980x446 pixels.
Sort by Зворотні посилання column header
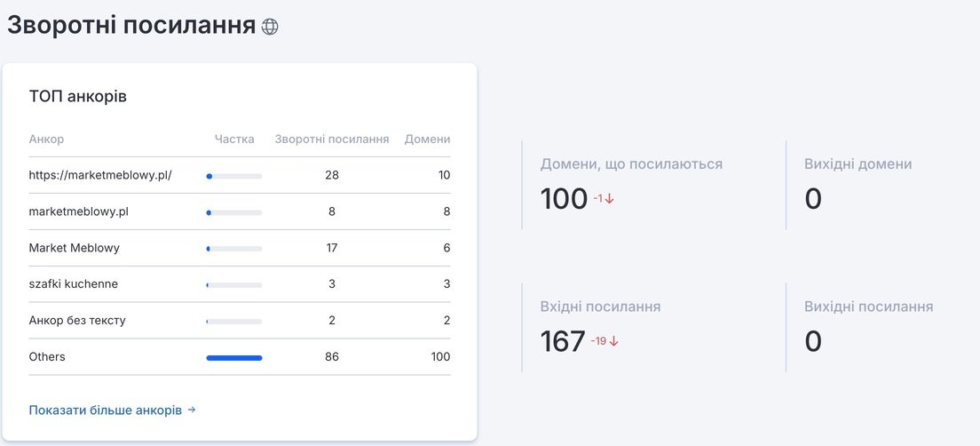(332, 139)
